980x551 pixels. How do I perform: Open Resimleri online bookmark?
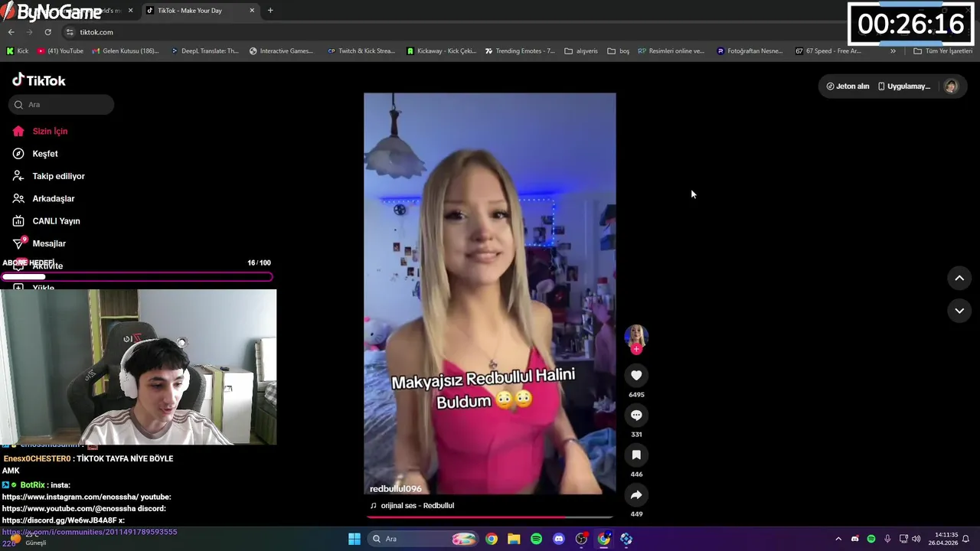tap(671, 51)
